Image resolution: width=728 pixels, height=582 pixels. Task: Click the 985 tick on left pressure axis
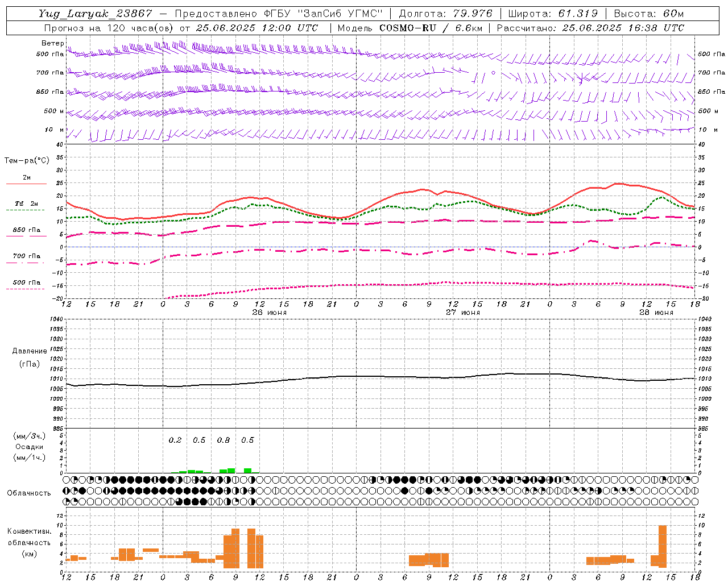[57, 429]
